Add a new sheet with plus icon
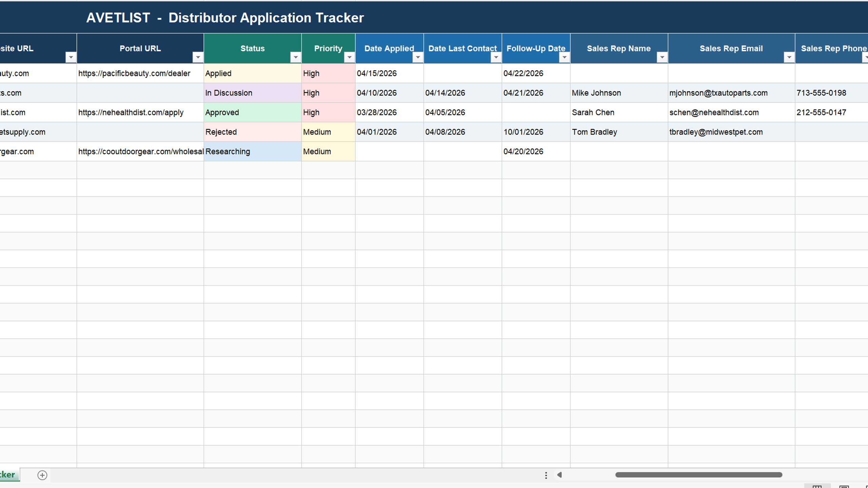 [42, 475]
